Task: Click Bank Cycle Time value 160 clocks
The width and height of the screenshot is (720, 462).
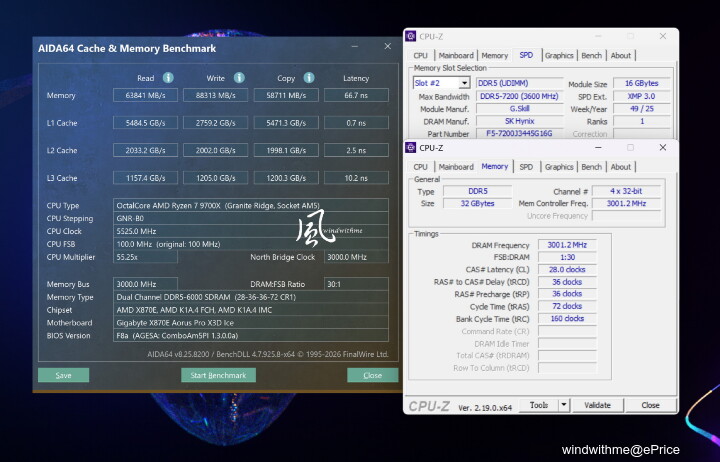Action: pos(567,318)
